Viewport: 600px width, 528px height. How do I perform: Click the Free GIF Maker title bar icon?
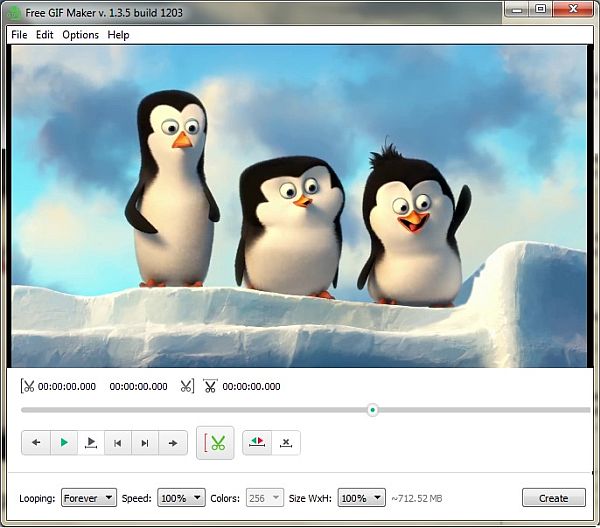point(14,13)
